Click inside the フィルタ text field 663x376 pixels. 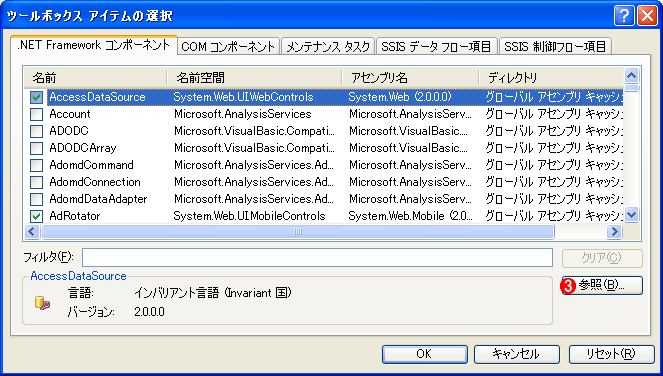(317, 258)
